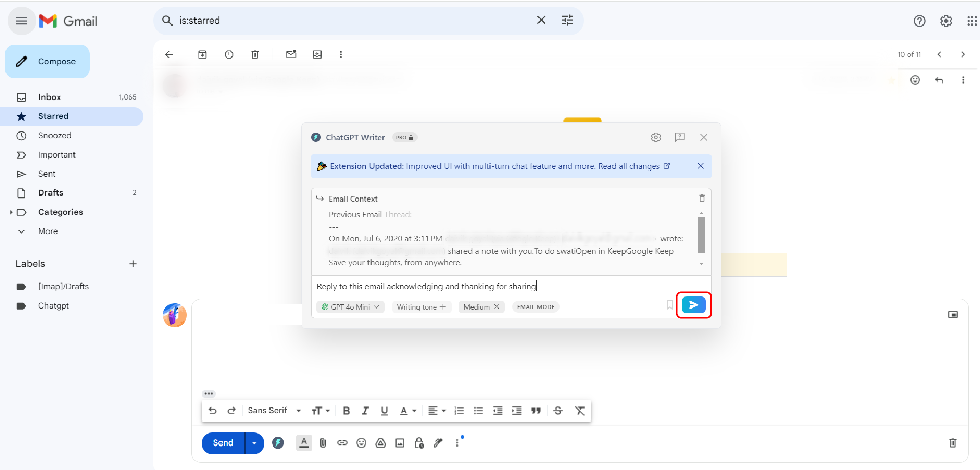Screen dimensions: 980x470
Task: Bookmark this prompt
Action: (670, 305)
